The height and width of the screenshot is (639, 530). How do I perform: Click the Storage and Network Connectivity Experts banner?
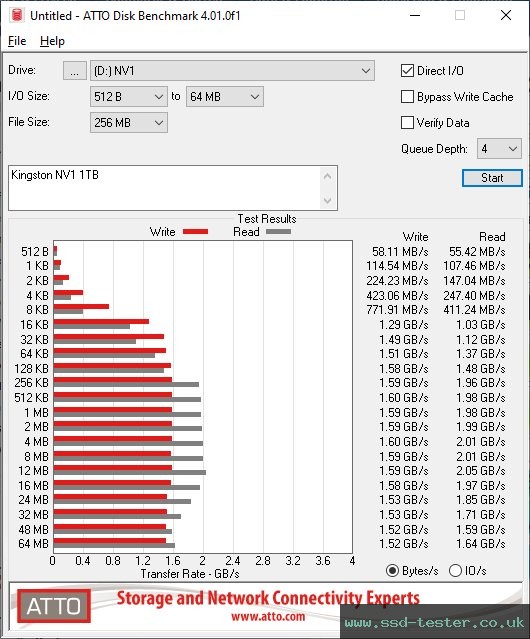[268, 598]
